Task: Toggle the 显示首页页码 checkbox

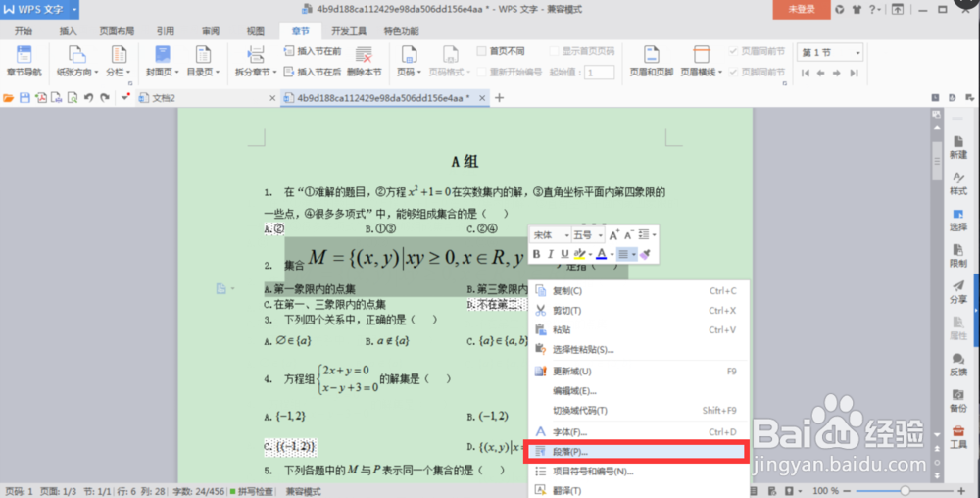Action: 555,51
